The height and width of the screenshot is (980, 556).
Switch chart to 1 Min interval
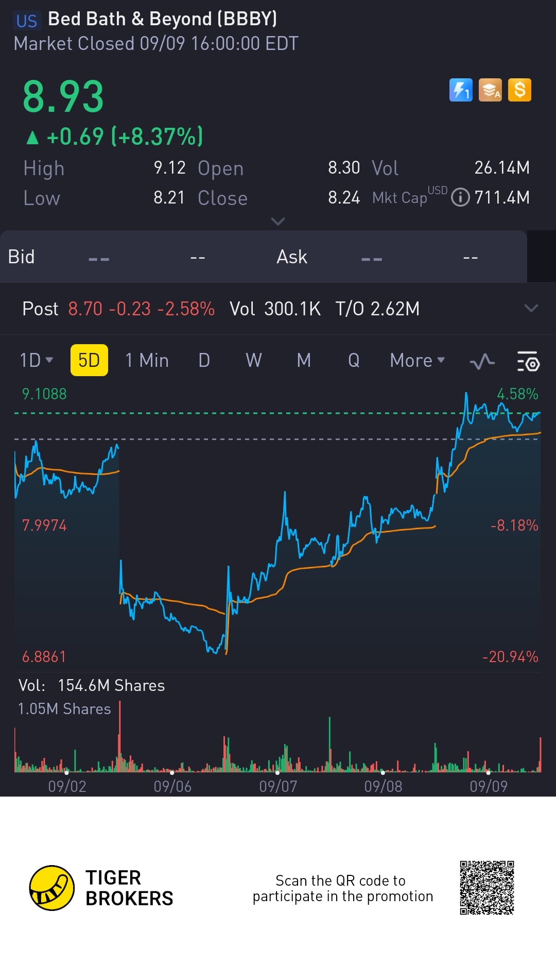click(x=147, y=360)
